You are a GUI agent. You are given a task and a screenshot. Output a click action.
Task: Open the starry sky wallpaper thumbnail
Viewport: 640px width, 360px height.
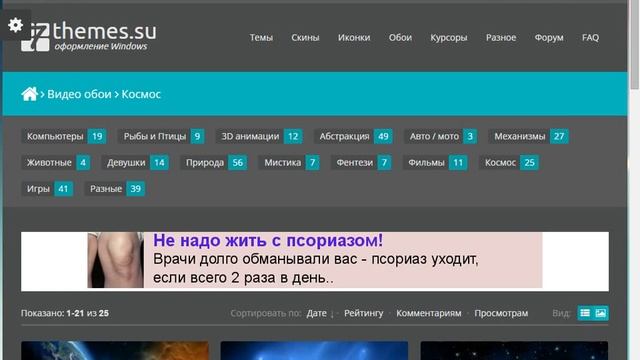[514, 351]
